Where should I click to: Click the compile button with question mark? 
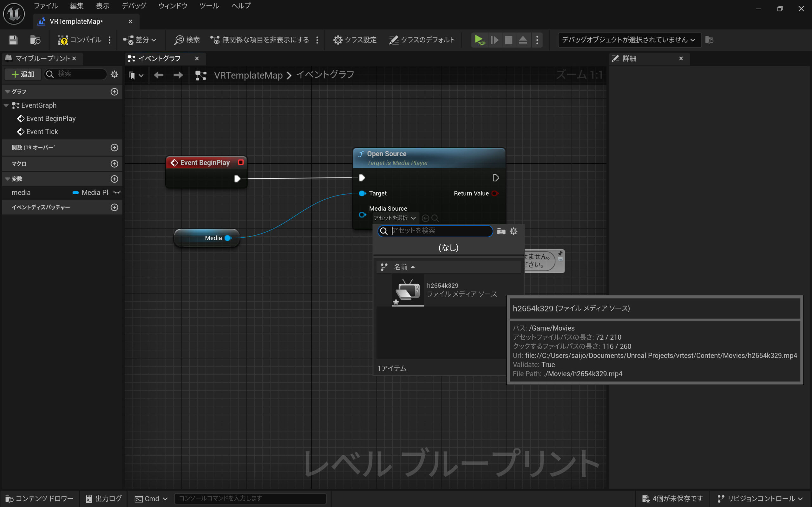[79, 40]
